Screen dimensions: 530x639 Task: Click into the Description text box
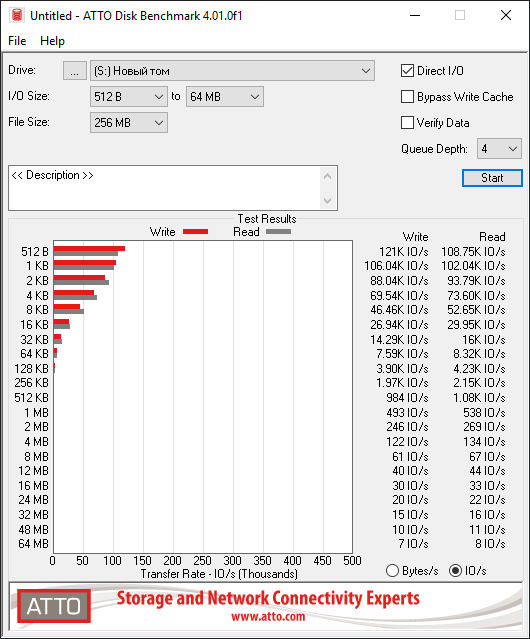[x=165, y=188]
